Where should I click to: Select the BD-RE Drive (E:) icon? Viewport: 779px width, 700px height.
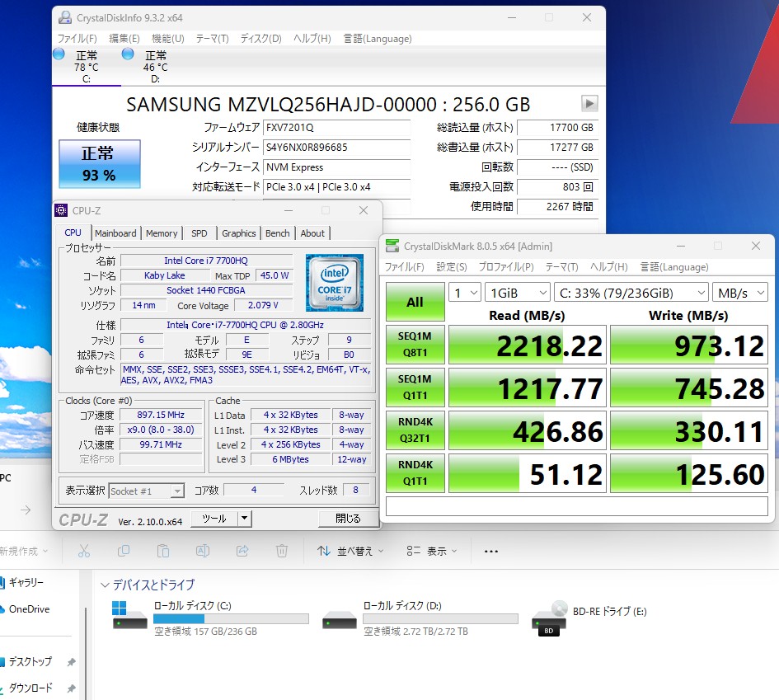(550, 618)
